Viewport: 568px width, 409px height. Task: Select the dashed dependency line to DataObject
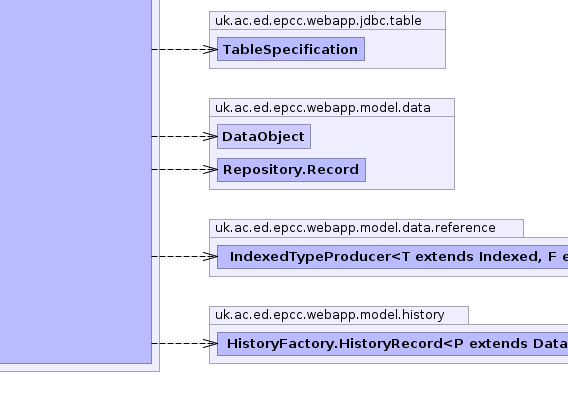coord(178,137)
